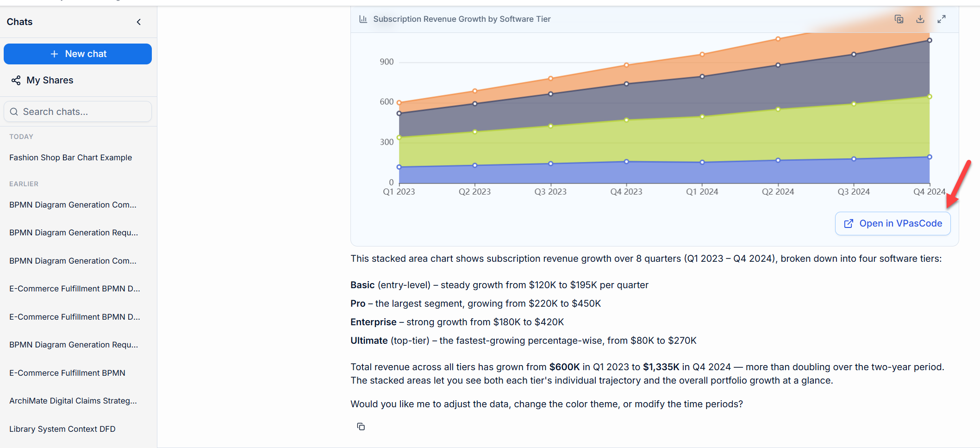
Task: Copy the chart using the copy icon
Action: click(x=899, y=19)
